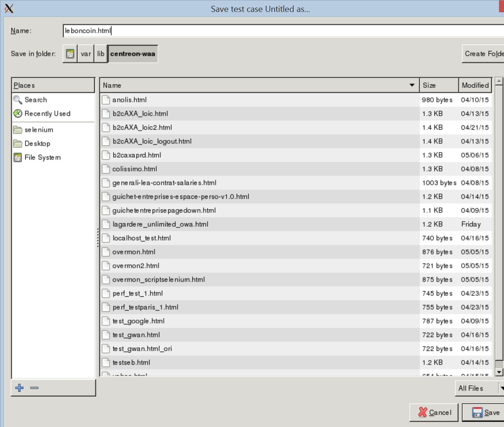Click the Places column header
Screen dimensions: 504x427
coord(53,85)
